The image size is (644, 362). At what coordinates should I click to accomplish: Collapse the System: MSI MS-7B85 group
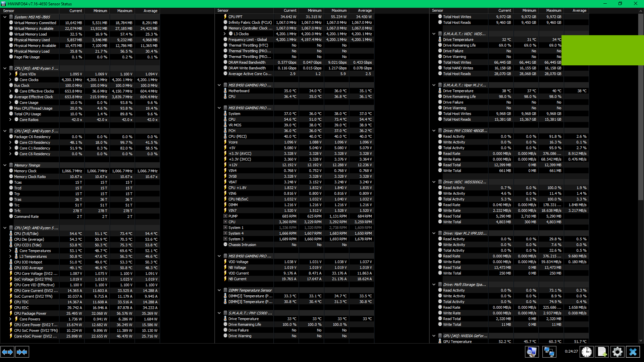tap(5, 17)
